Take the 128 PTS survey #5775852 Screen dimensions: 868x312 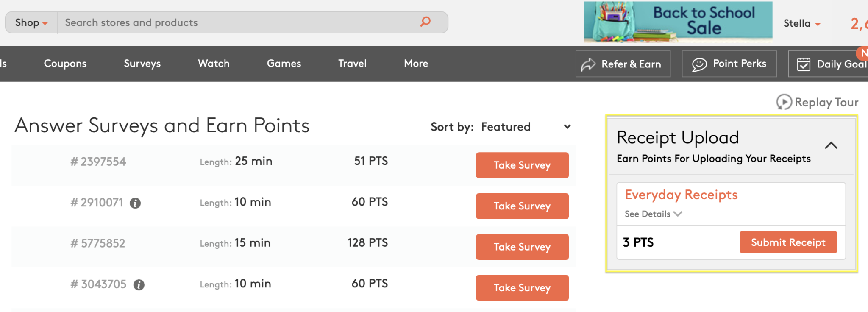(522, 247)
